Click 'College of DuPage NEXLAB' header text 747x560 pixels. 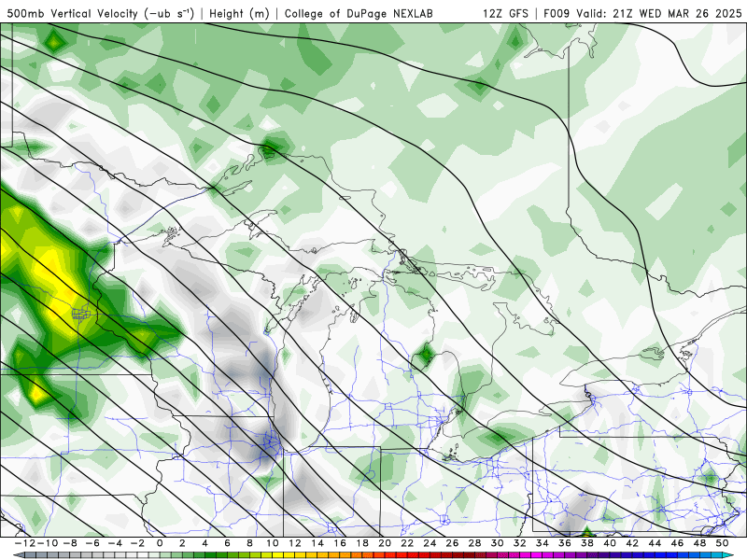click(359, 13)
